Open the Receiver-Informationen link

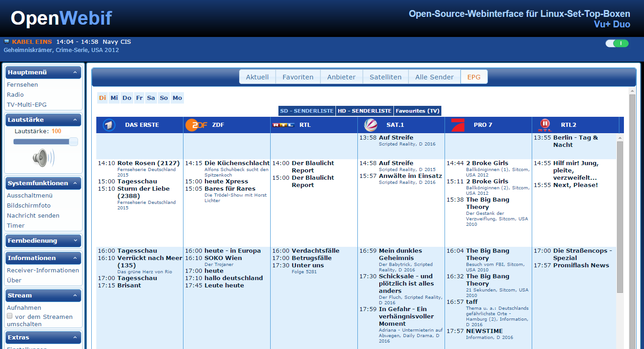point(43,271)
